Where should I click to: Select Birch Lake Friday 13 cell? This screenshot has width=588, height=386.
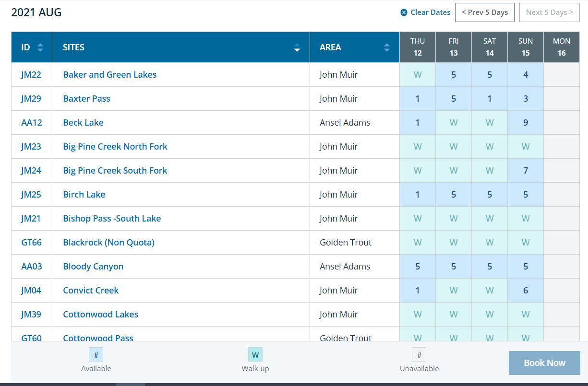[x=454, y=195]
